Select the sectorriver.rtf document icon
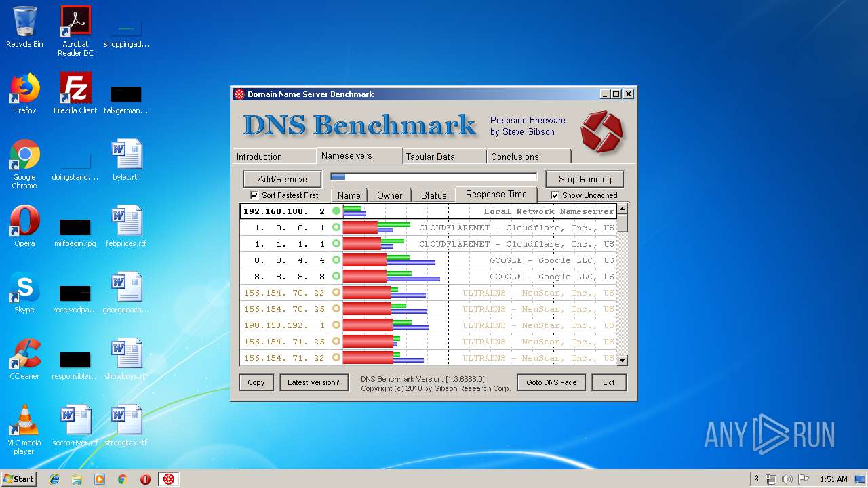The height and width of the screenshot is (488, 868). 75,426
